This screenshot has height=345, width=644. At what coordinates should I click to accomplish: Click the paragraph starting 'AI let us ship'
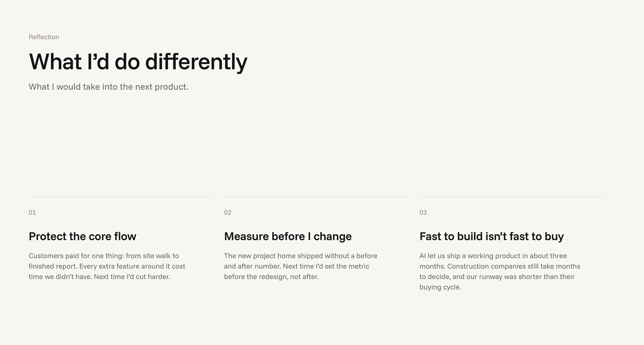click(x=500, y=272)
